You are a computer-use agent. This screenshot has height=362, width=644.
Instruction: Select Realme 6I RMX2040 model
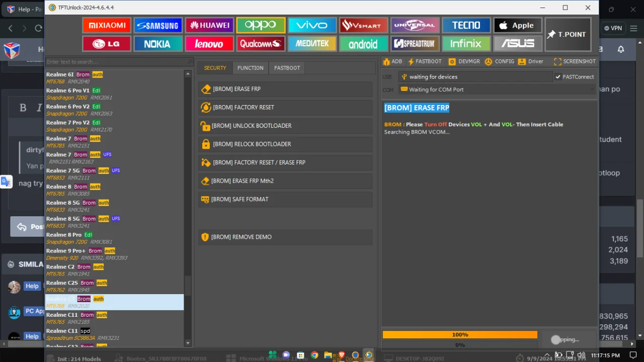coord(115,78)
